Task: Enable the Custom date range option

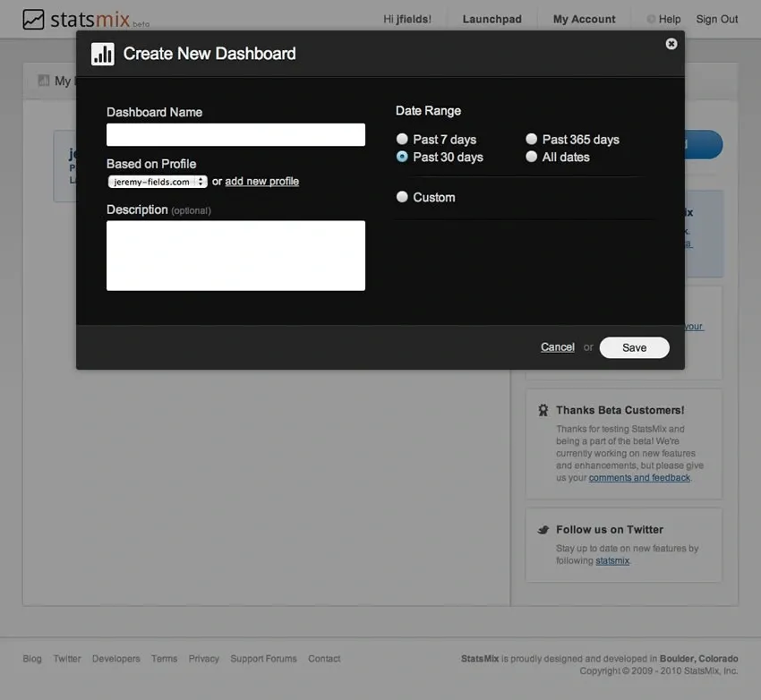Action: pyautogui.click(x=403, y=197)
